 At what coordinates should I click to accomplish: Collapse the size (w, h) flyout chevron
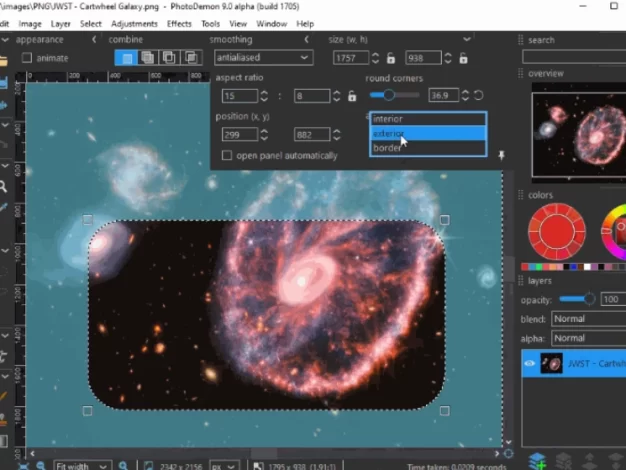click(x=467, y=39)
